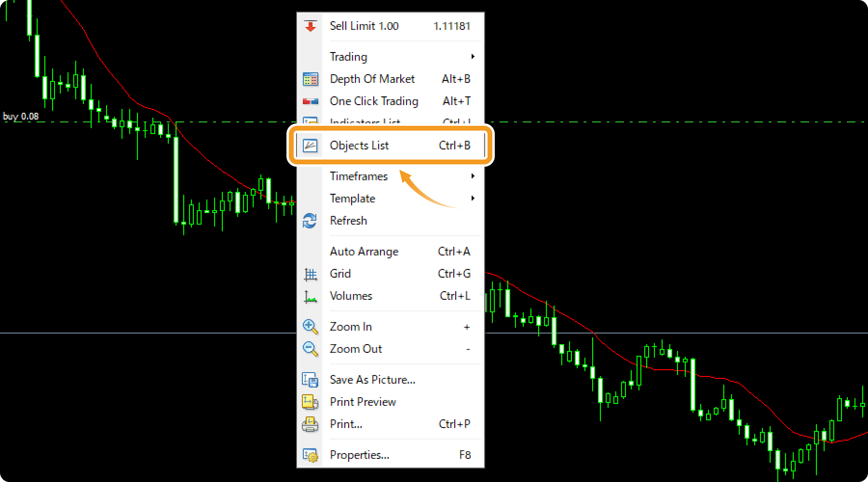868x482 pixels.
Task: Choose Print Preview entry
Action: pos(391,402)
